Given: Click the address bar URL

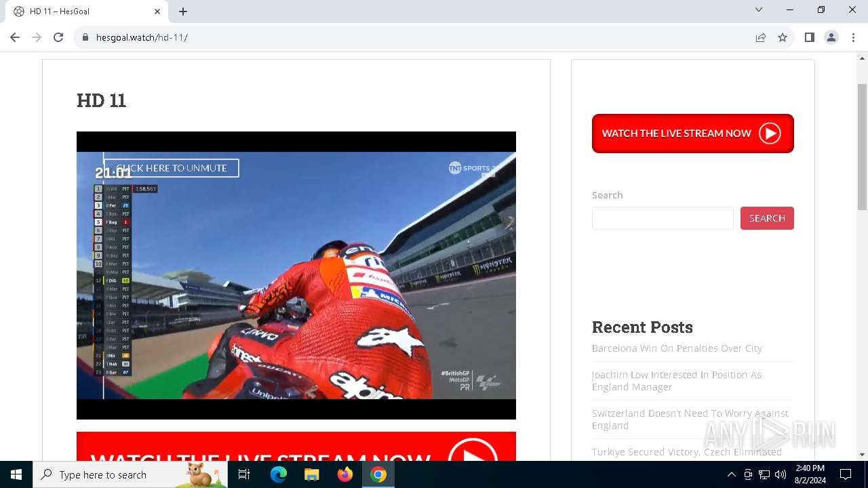Looking at the screenshot, I should (x=142, y=37).
